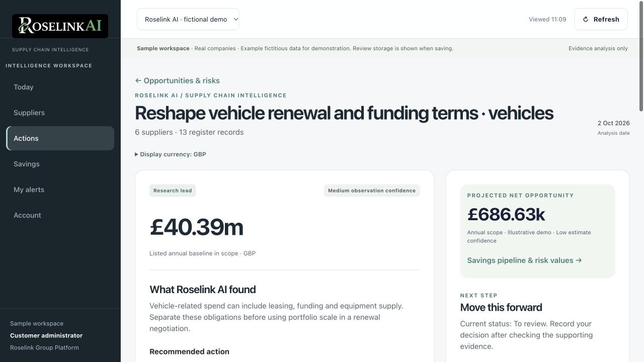Click the Recommended action heading
Screen dimensions: 644x362
tap(189, 351)
